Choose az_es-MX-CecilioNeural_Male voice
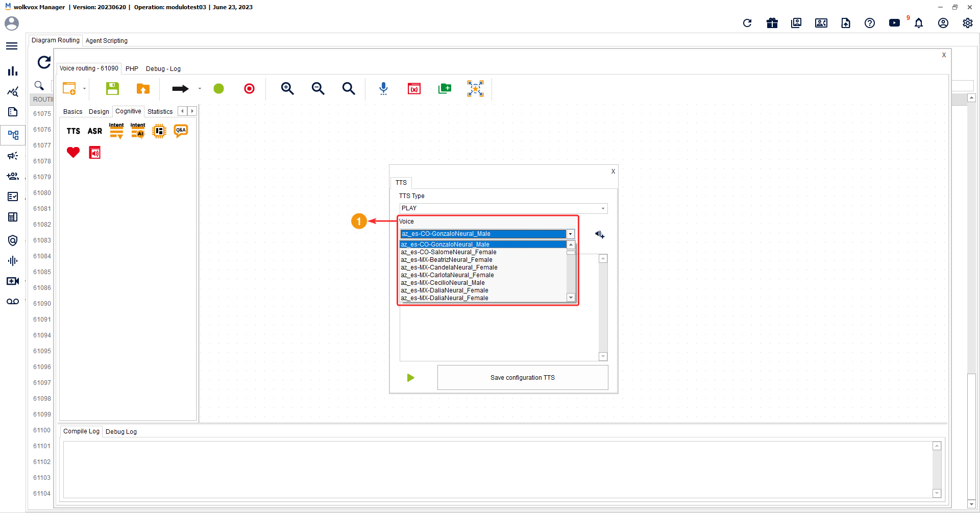This screenshot has height=513, width=980. pyautogui.click(x=483, y=283)
